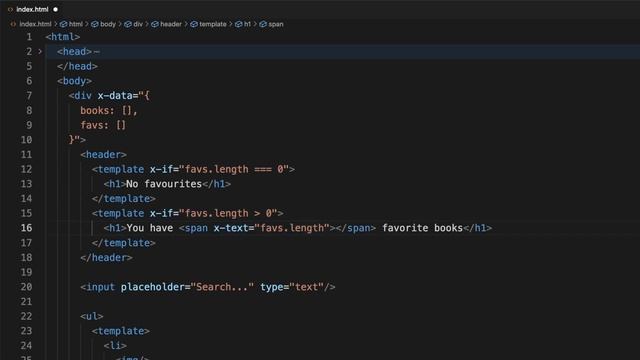The height and width of the screenshot is (360, 640).
Task: Select the html breadcrumb segment
Action: click(76, 24)
